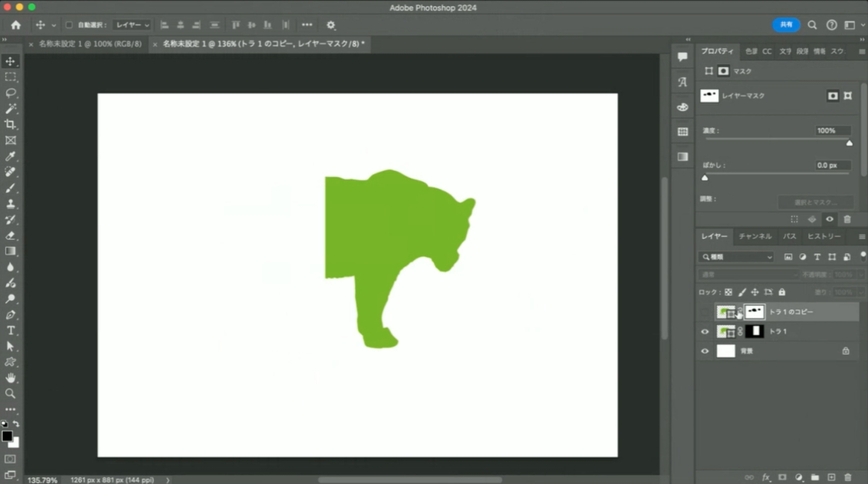Select the Brush tool

pyautogui.click(x=10, y=188)
